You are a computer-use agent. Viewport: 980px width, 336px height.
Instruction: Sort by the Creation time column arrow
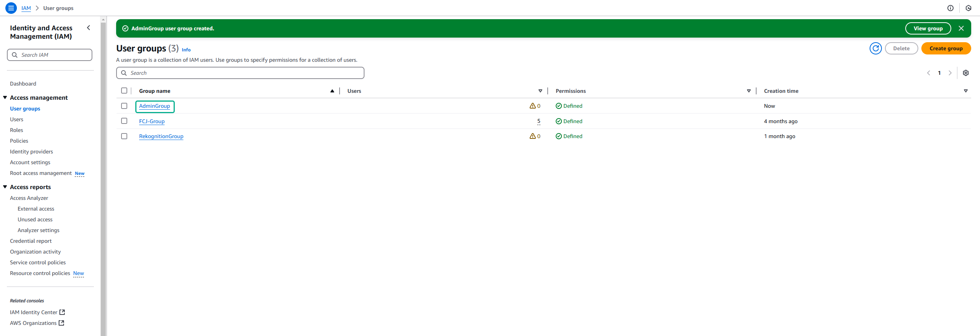[x=966, y=91]
